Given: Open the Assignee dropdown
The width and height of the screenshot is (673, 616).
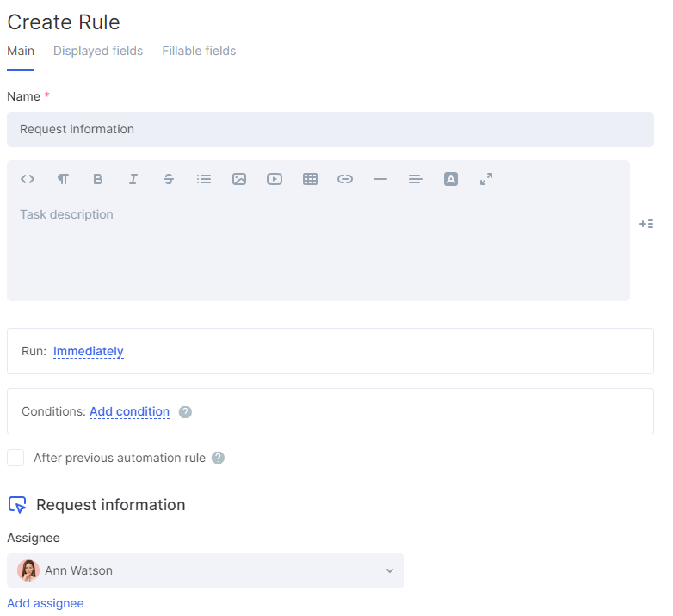Looking at the screenshot, I should [206, 570].
